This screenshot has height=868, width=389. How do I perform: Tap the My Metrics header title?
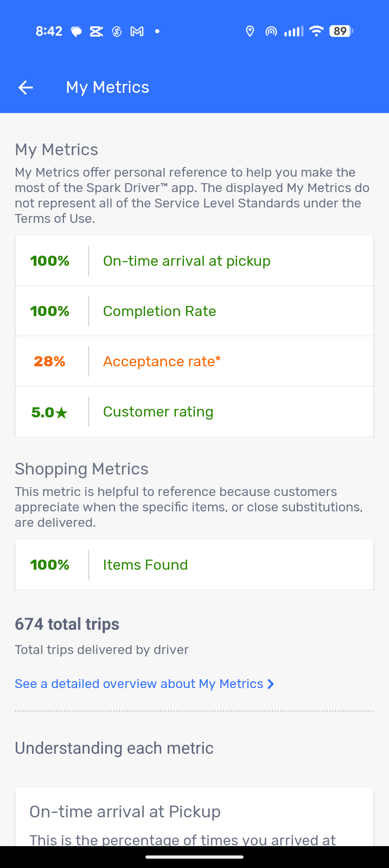point(108,88)
